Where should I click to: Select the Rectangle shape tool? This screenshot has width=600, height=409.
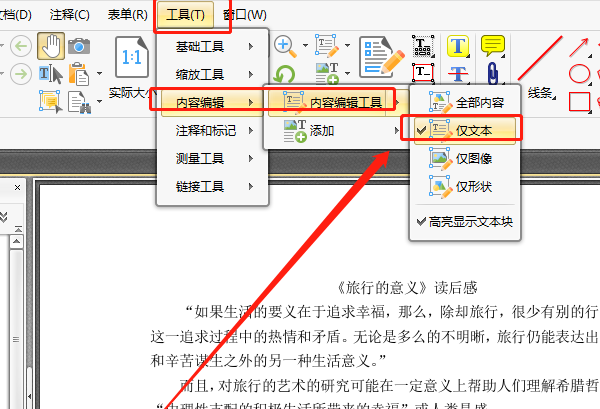[579, 101]
